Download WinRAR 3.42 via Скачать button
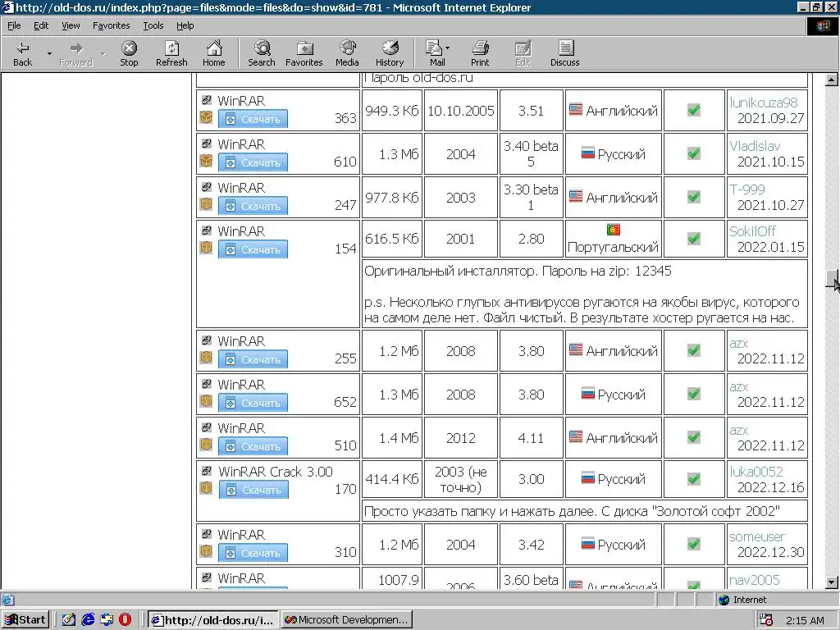The width and height of the screenshot is (840, 630). (253, 553)
